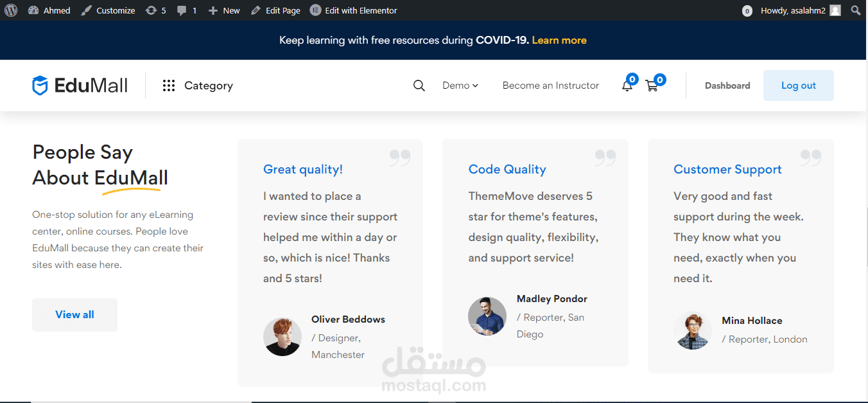The width and height of the screenshot is (868, 403).
Task: Follow the Learn more link
Action: 559,40
